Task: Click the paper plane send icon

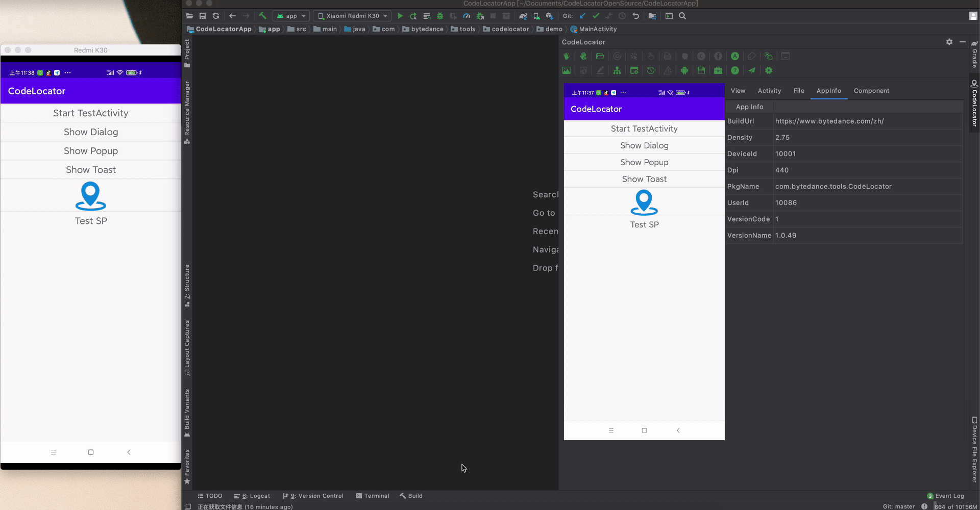Action: tap(752, 70)
